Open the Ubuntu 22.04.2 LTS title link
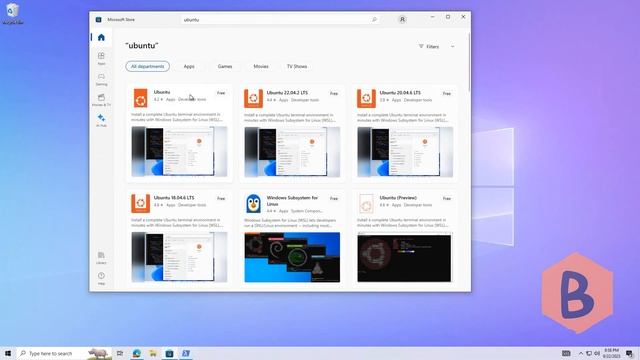Viewport: 640px width, 360px height. point(287,93)
